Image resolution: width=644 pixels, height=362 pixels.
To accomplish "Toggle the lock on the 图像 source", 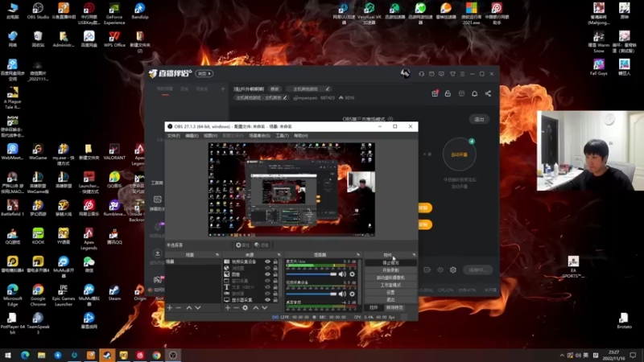I will (x=275, y=274).
